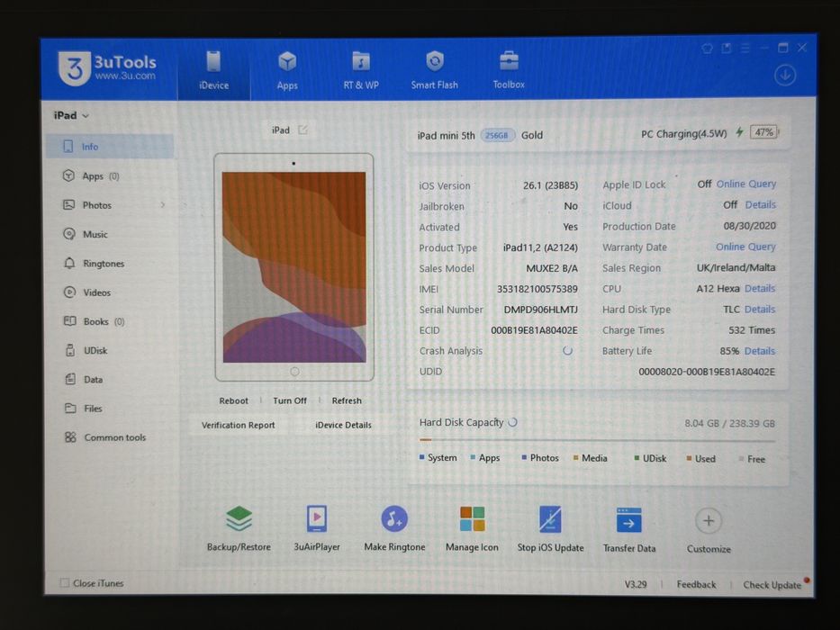Image resolution: width=840 pixels, height=630 pixels.
Task: Click the 3uTools logo
Action: point(108,68)
